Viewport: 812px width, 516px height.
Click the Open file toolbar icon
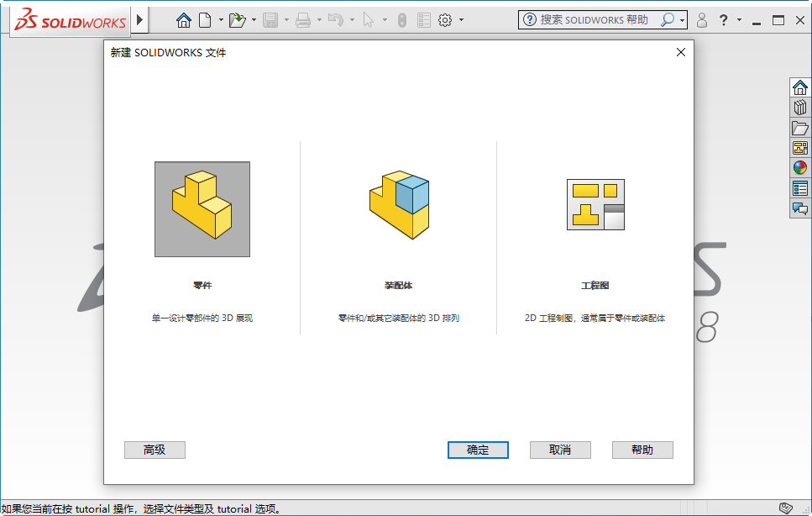[x=237, y=20]
